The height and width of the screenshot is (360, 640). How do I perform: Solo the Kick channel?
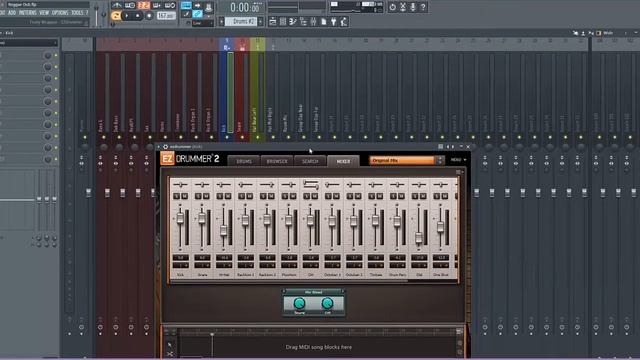(176, 196)
